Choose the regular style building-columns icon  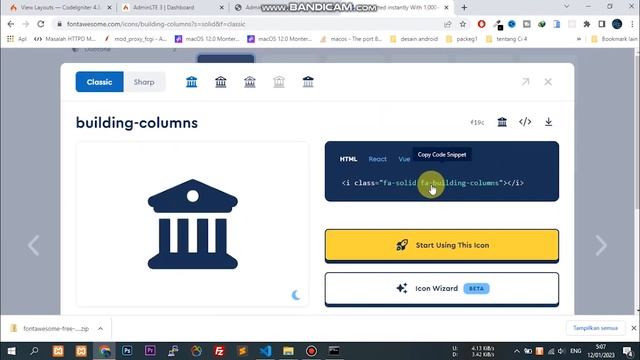click(221, 82)
